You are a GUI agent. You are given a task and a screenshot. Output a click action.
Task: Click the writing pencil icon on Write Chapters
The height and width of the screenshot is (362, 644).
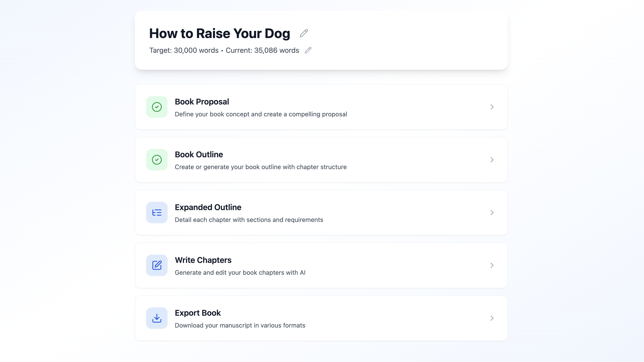pyautogui.click(x=157, y=265)
